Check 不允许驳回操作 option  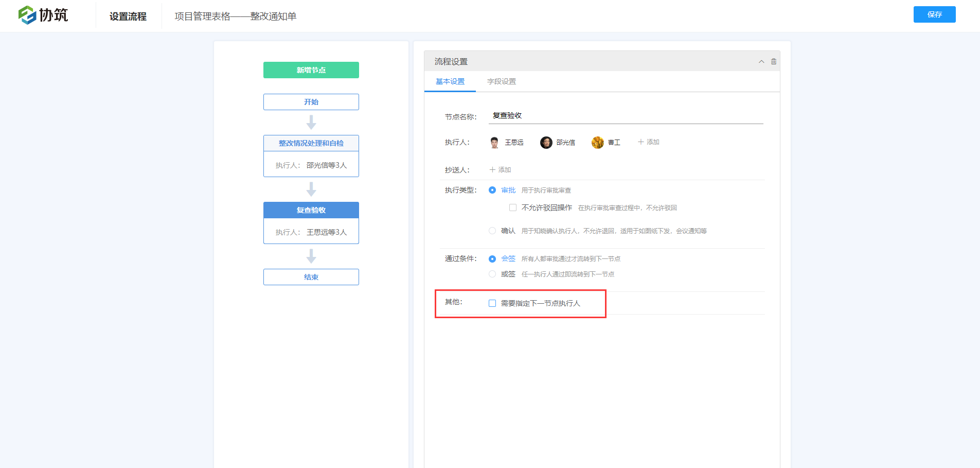[x=512, y=207]
